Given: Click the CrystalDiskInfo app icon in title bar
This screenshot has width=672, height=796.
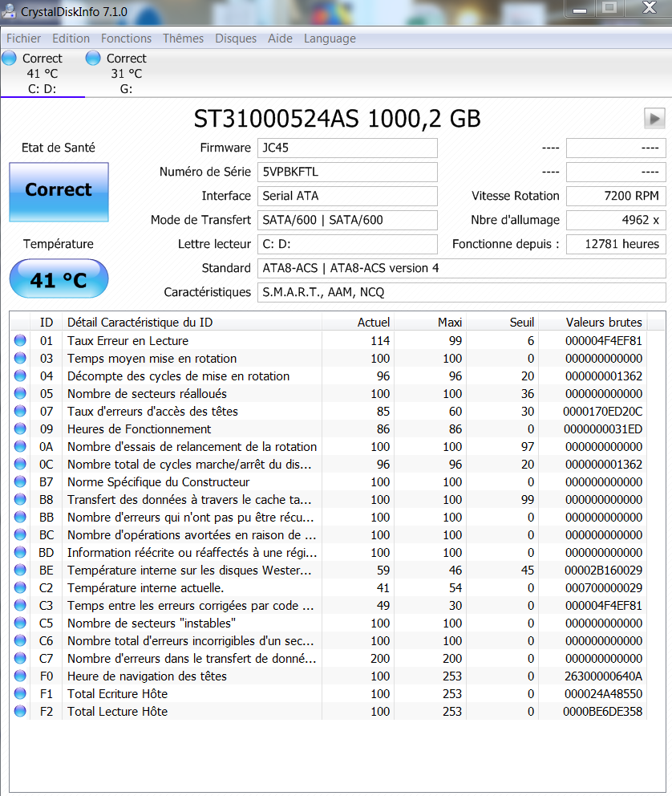Looking at the screenshot, I should 9,10.
